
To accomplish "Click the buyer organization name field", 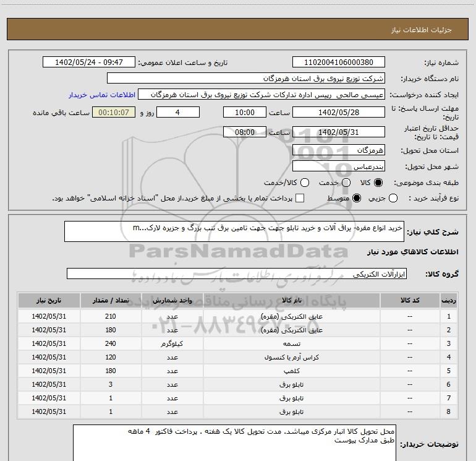I will (x=246, y=79).
